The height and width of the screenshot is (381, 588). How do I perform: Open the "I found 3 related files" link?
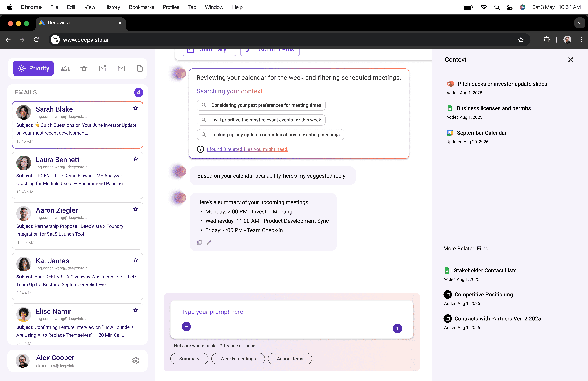(247, 149)
